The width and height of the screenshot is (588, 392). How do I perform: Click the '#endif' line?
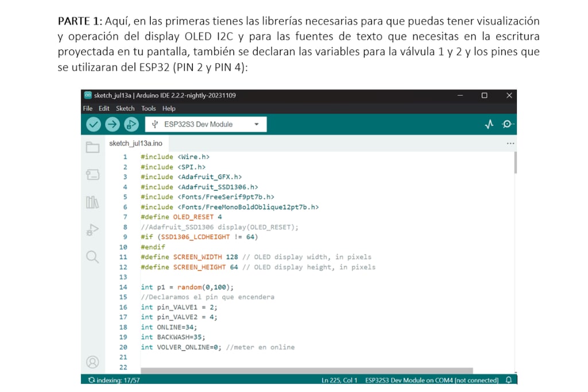pos(153,247)
